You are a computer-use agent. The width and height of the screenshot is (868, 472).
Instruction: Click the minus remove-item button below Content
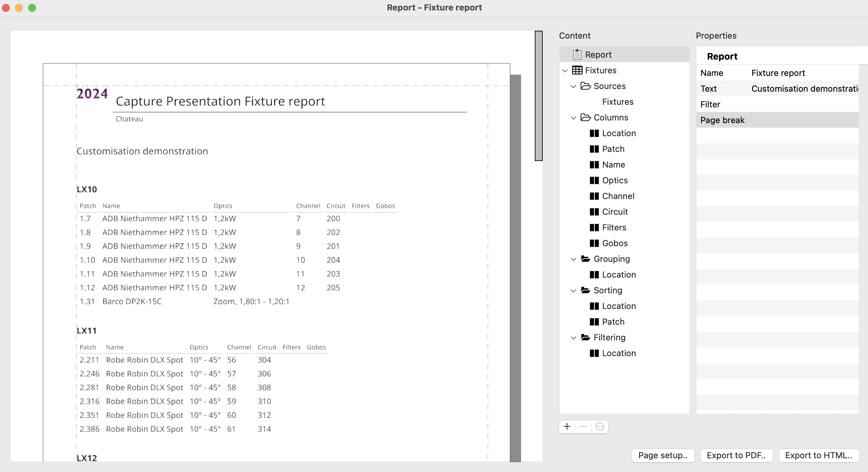(x=583, y=427)
